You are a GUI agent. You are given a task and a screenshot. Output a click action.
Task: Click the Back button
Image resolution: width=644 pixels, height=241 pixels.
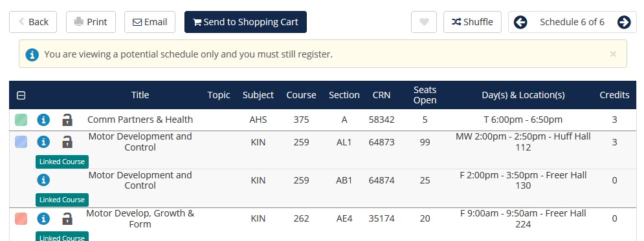(33, 22)
